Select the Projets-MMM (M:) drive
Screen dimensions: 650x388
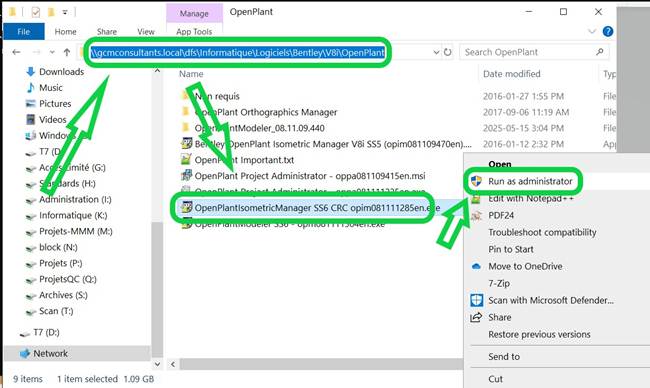coord(75,231)
